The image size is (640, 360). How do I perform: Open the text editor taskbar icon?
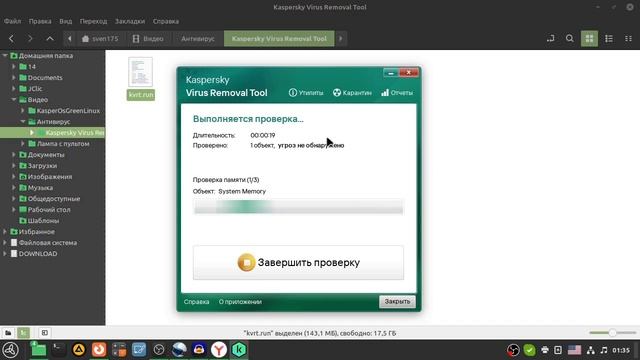tap(139, 350)
